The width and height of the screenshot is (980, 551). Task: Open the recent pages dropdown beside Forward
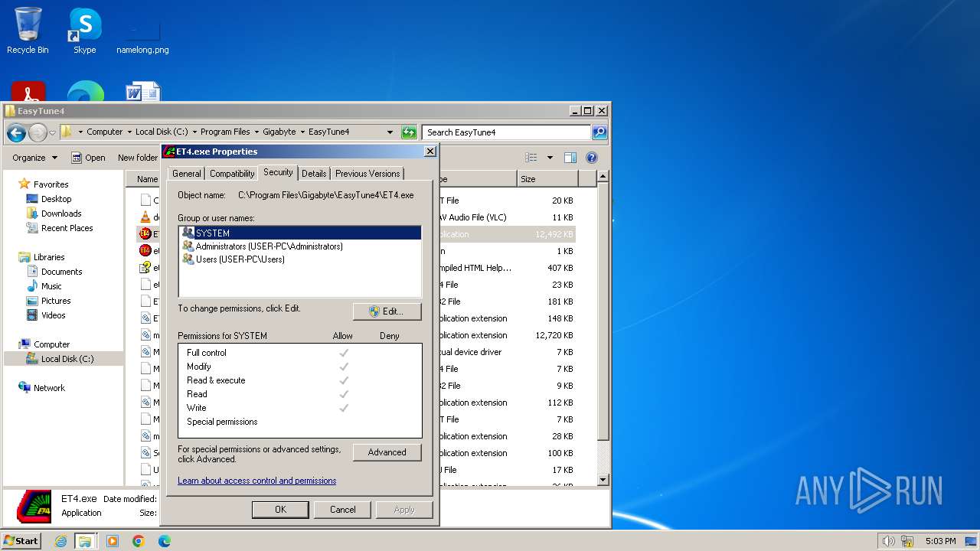tap(52, 132)
